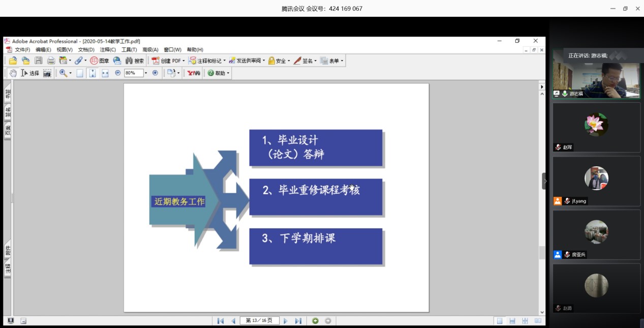Toggle Fit Page view button
Screen dimensions: 644x328
click(92, 73)
